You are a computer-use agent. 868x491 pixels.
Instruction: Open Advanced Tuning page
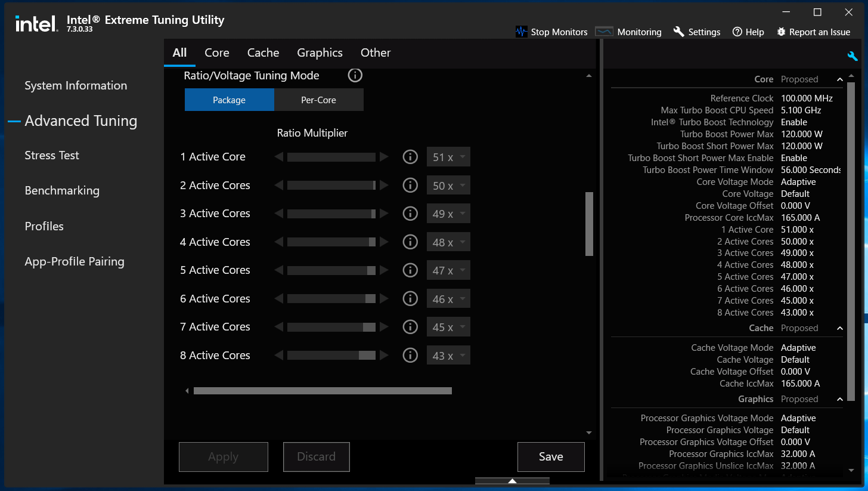(x=81, y=121)
